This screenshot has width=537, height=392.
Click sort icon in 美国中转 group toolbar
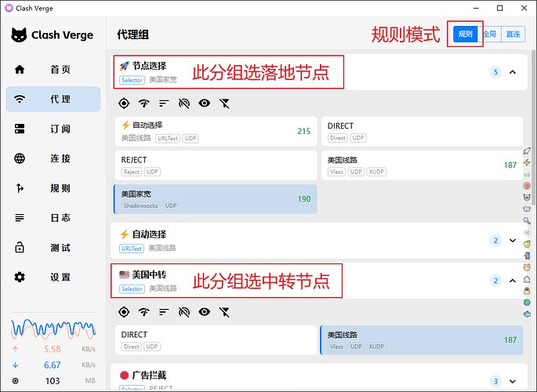(164, 312)
